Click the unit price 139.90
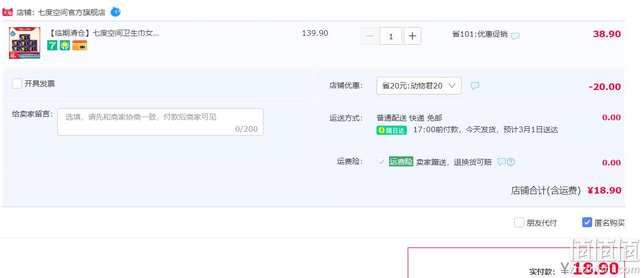The height and width of the screenshot is (278, 644). tap(315, 33)
